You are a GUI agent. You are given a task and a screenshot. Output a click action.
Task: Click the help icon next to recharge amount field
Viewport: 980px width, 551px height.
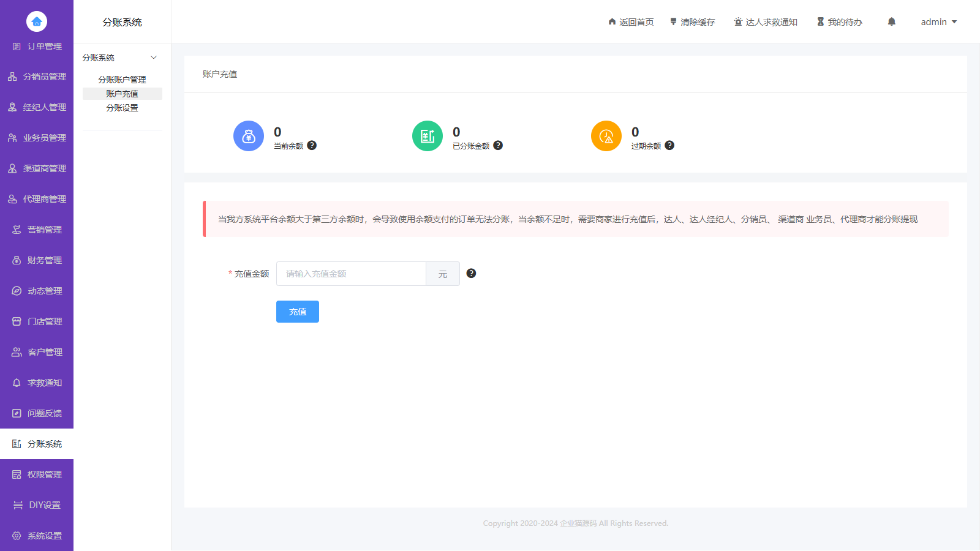pos(471,273)
